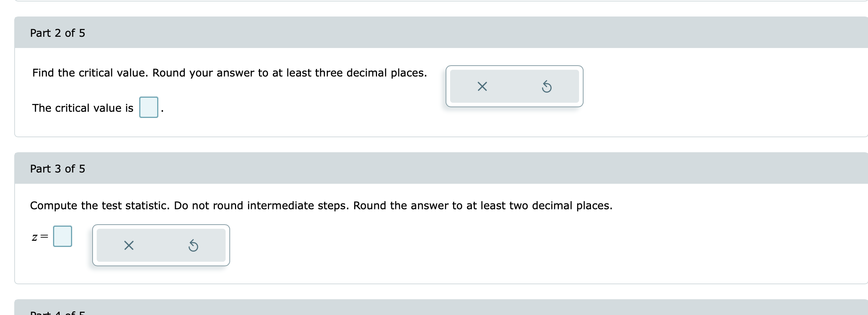Screen dimensions: 868x315
Task: Click the X icon in the z toolbar
Action: tap(129, 245)
